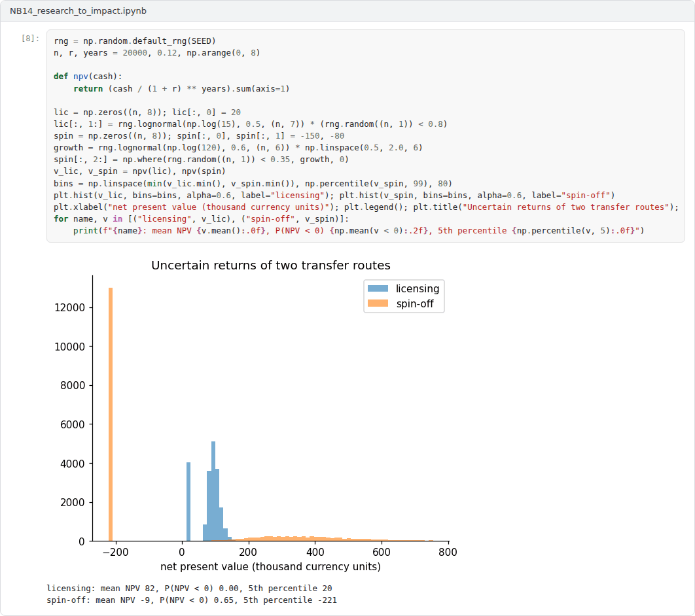Click the print f-string line in the loop
Screen dimensions: 695x616
point(359,231)
